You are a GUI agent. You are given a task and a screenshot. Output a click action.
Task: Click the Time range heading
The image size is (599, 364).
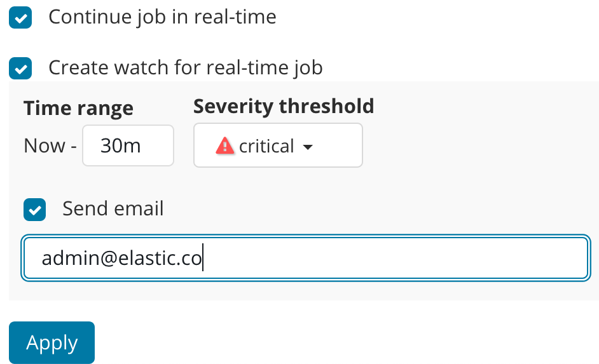[x=78, y=108]
